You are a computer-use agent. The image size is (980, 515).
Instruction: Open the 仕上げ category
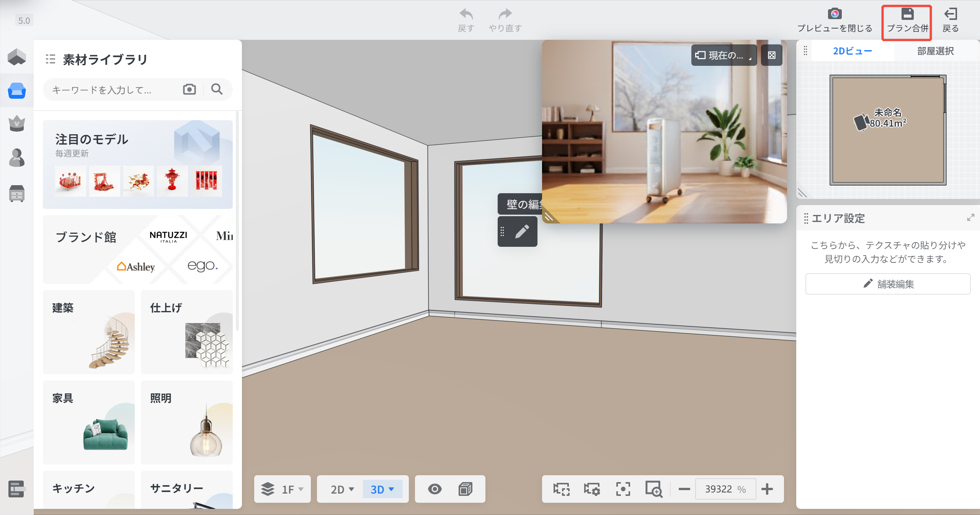click(187, 332)
